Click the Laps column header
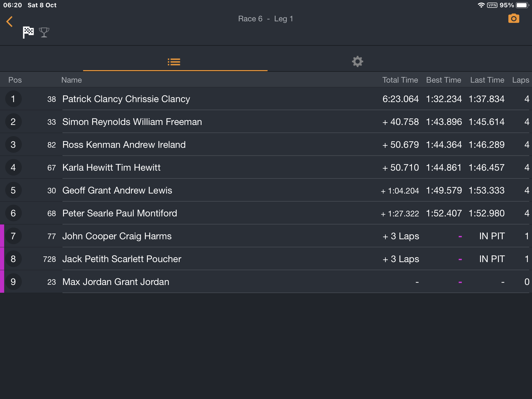Screen dimensions: 532x399 click(x=521, y=80)
